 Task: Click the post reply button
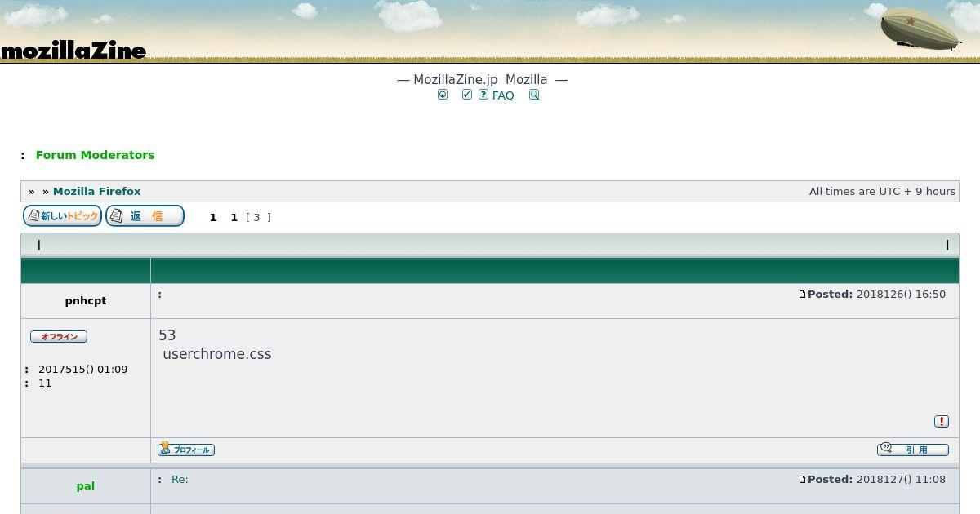click(x=145, y=216)
